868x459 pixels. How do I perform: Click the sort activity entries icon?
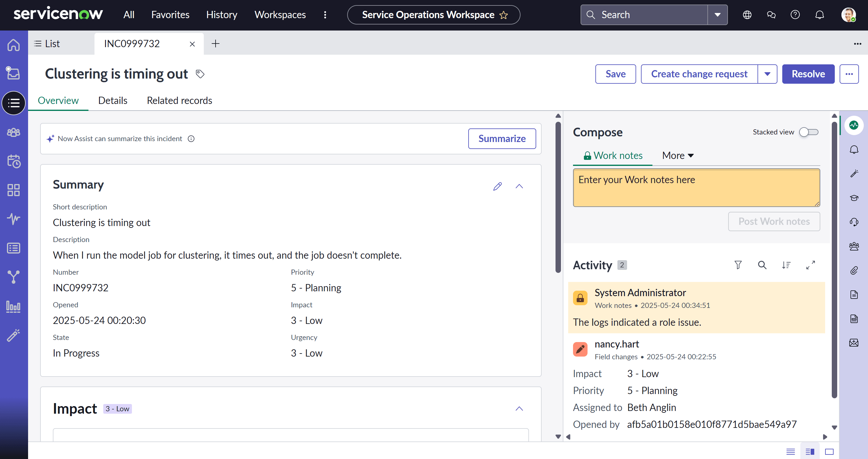tap(786, 265)
